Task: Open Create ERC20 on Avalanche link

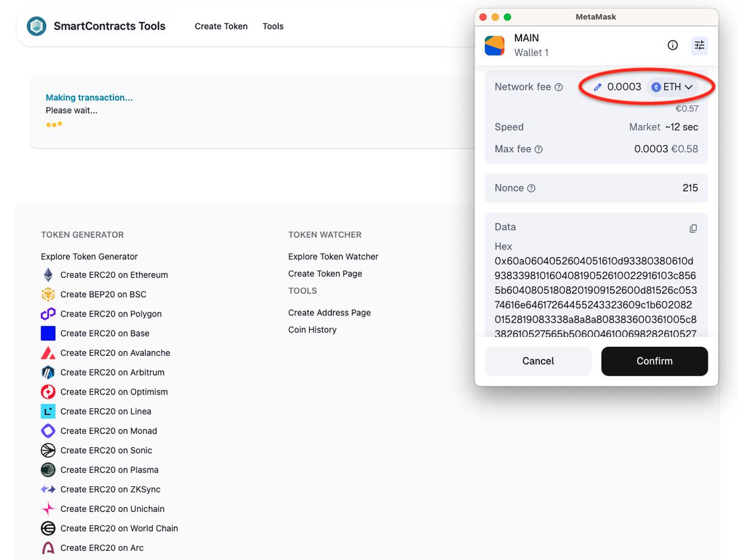Action: tap(116, 353)
